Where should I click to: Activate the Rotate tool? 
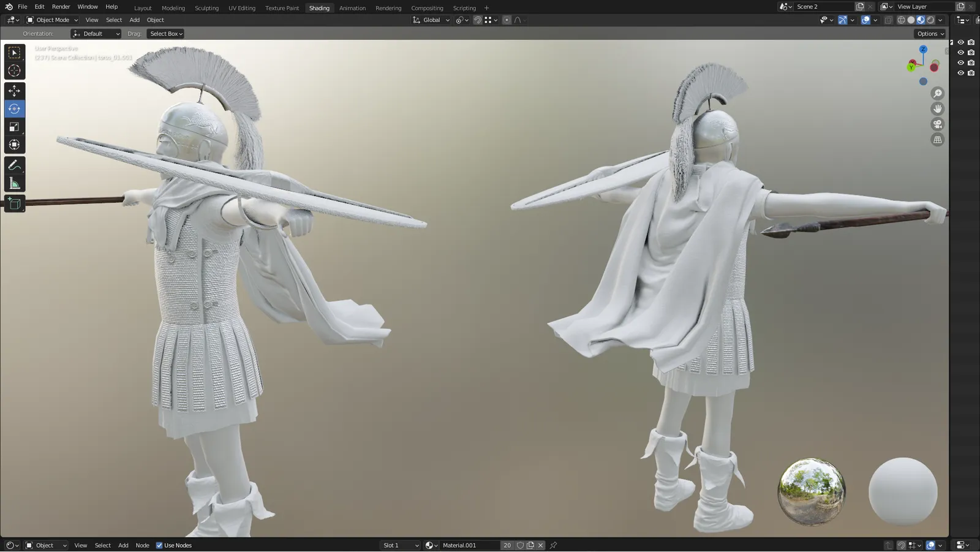[14, 109]
